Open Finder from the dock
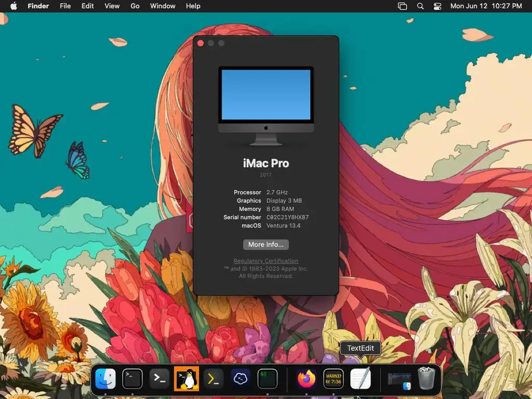 tap(105, 379)
